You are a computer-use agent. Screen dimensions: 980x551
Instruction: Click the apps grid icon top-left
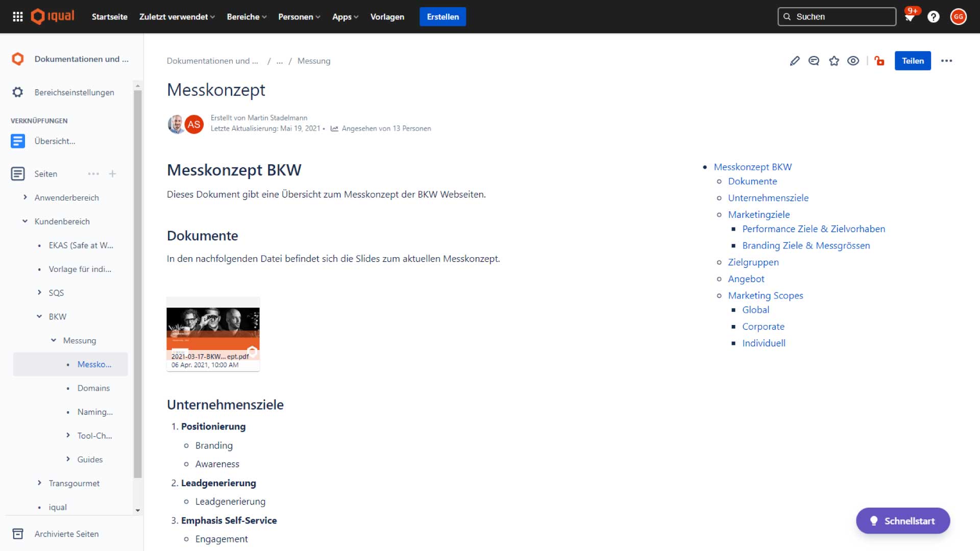point(18,16)
